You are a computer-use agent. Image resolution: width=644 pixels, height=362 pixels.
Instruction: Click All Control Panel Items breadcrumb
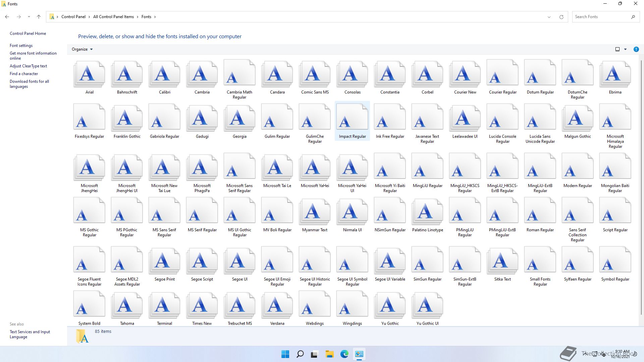[113, 17]
